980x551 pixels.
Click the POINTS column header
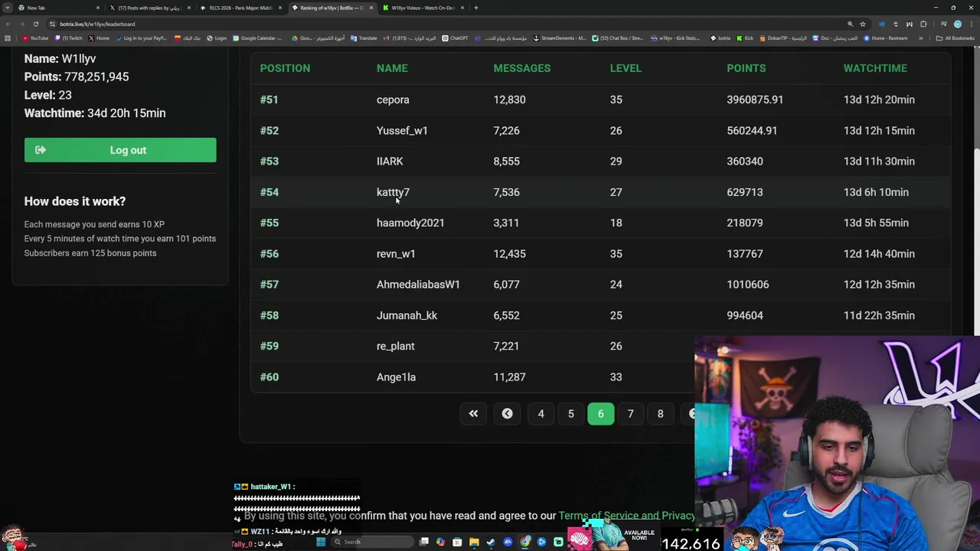tap(746, 68)
